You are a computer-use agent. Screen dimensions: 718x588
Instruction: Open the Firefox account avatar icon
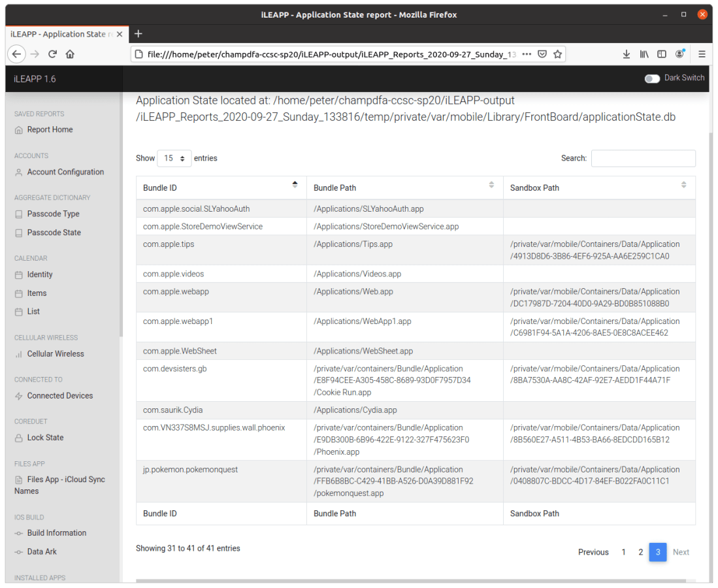tap(679, 54)
